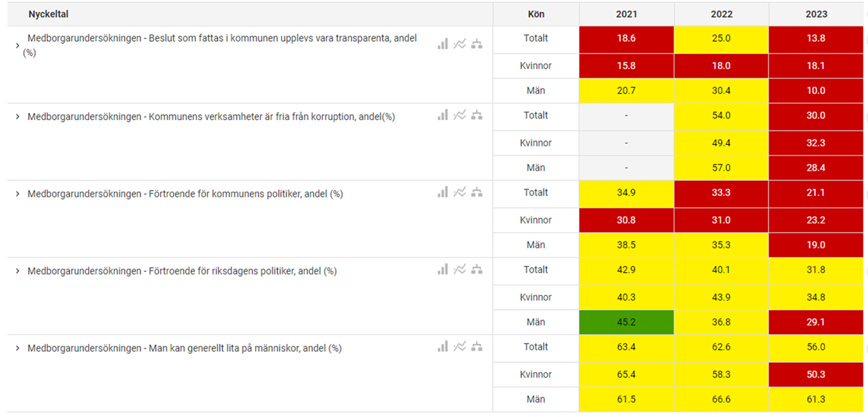
Task: Click the Kön column header
Action: click(x=536, y=14)
